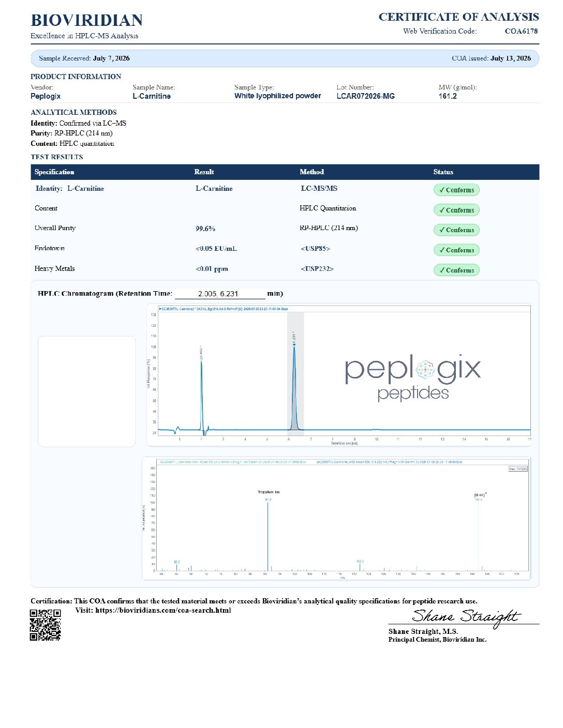
Task: Open the bioviridians.com coa-search link
Action: pos(163,610)
